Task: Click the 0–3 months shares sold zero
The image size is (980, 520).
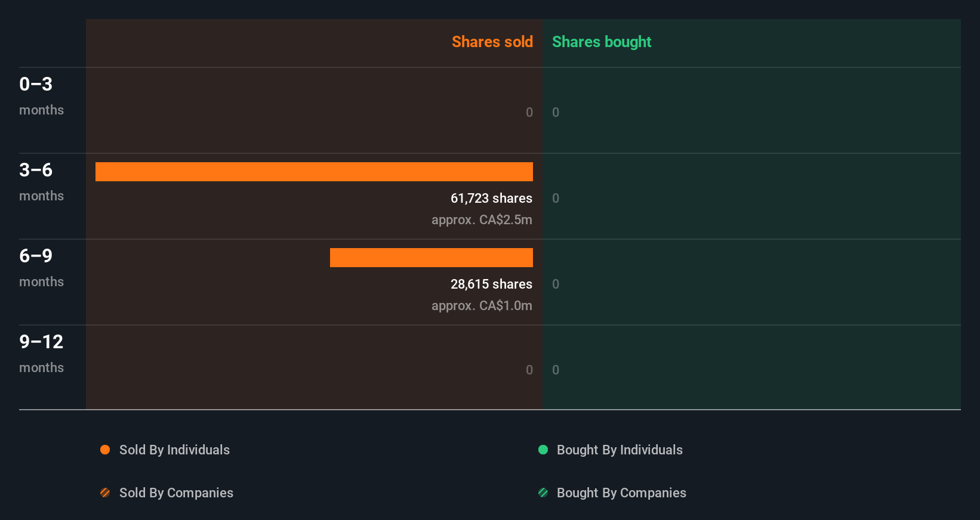Action: (x=529, y=112)
